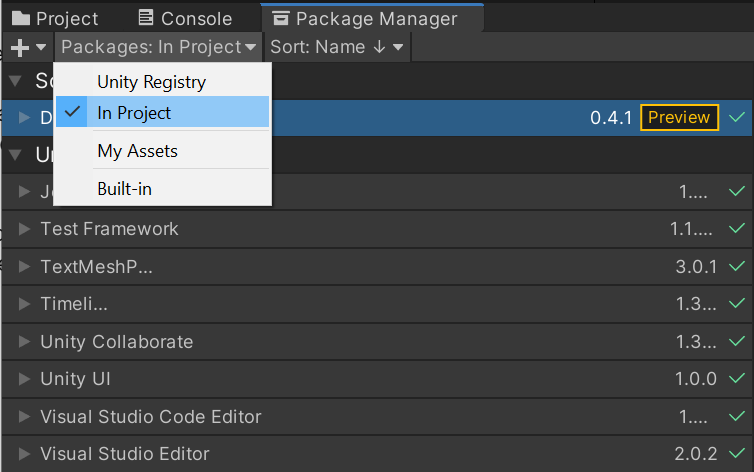The image size is (754, 472).
Task: Open the Packages: In Project dropdown
Action: [160, 47]
